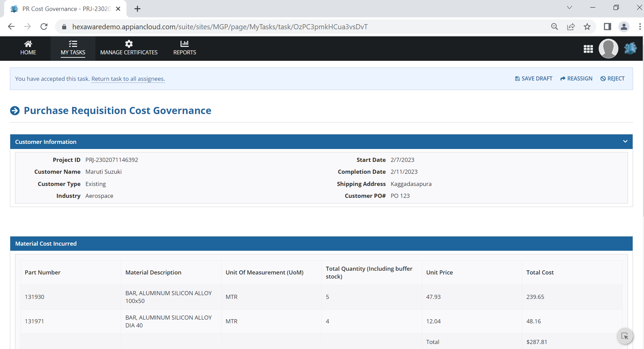Toggle the browser side panel icon
644x349 pixels.
[x=607, y=26]
